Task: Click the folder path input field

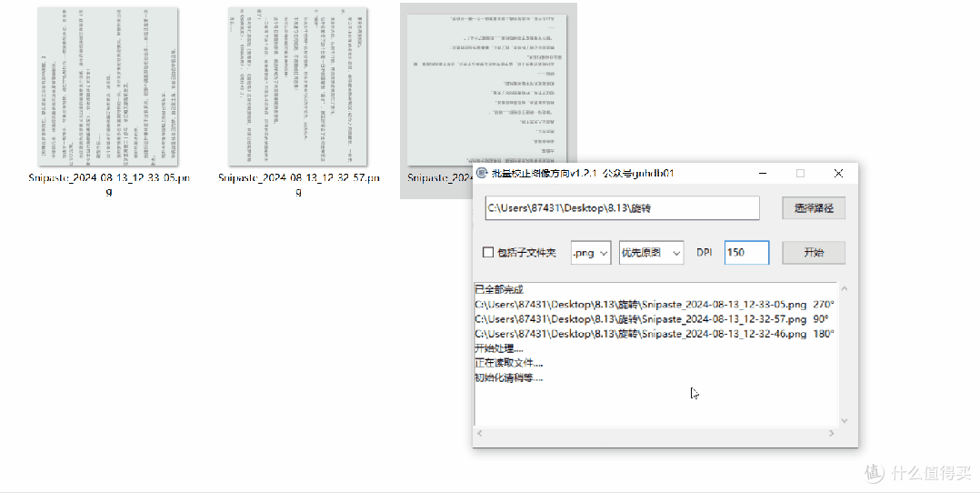Action: (x=623, y=208)
